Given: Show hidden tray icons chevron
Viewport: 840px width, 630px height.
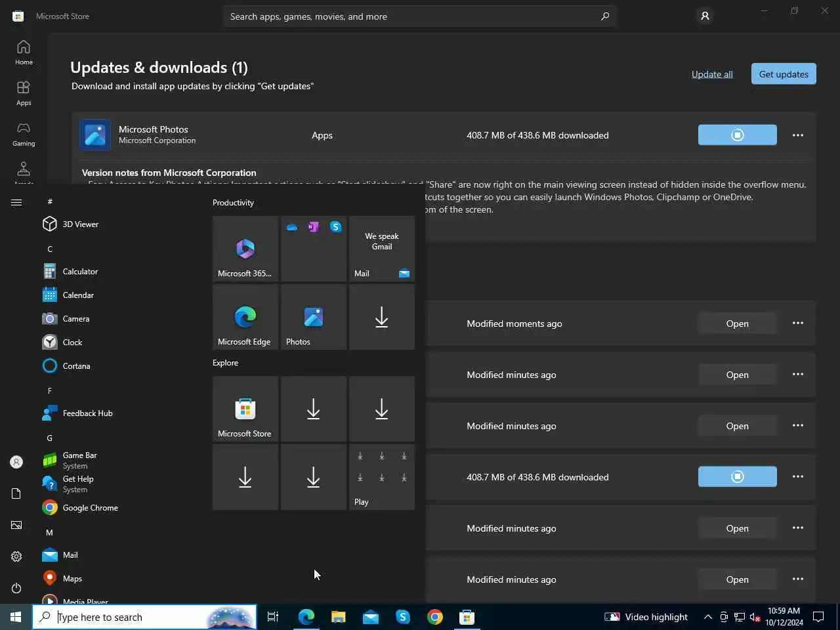Looking at the screenshot, I should coord(708,617).
